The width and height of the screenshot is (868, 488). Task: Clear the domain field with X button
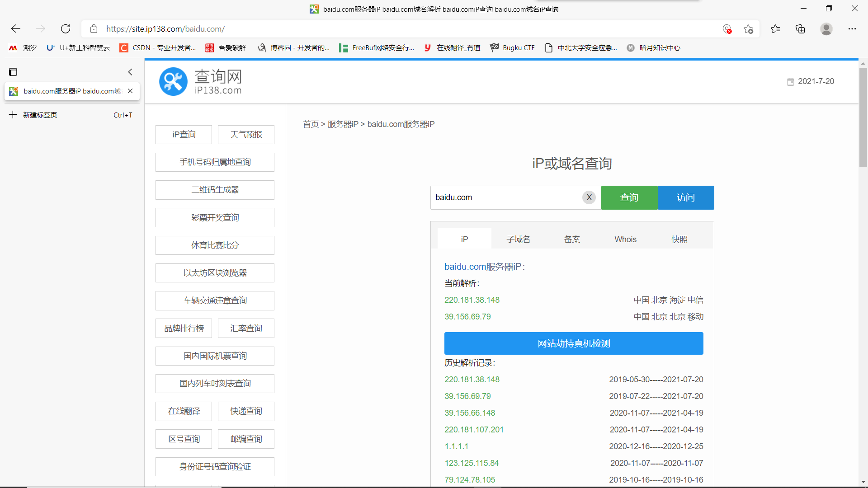(x=589, y=197)
